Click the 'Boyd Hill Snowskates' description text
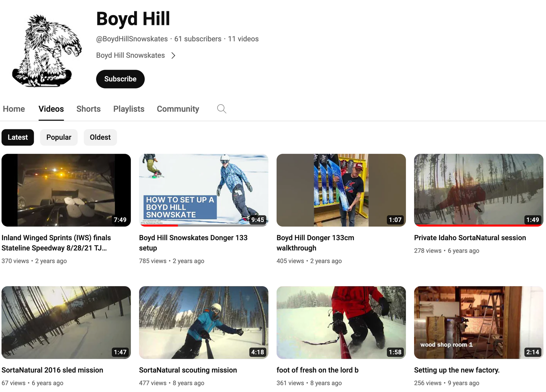The width and height of the screenshot is (546, 392). tap(131, 55)
